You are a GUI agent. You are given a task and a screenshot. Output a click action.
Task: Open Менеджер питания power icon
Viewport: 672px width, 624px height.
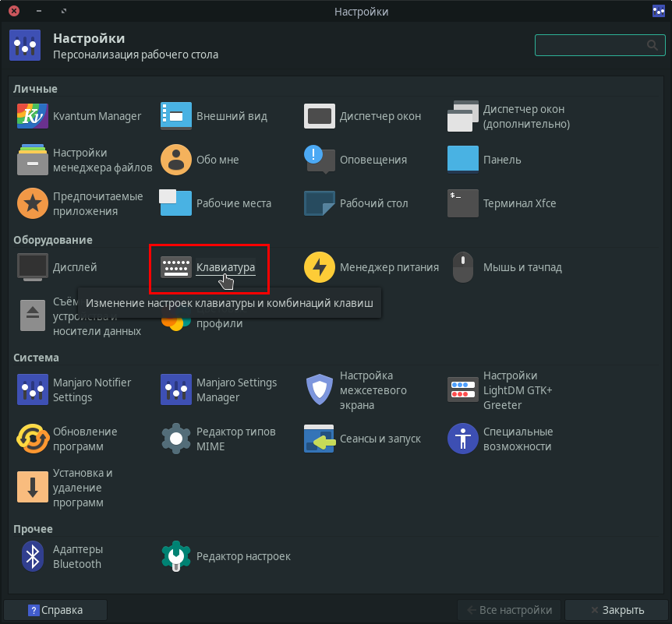tap(320, 267)
